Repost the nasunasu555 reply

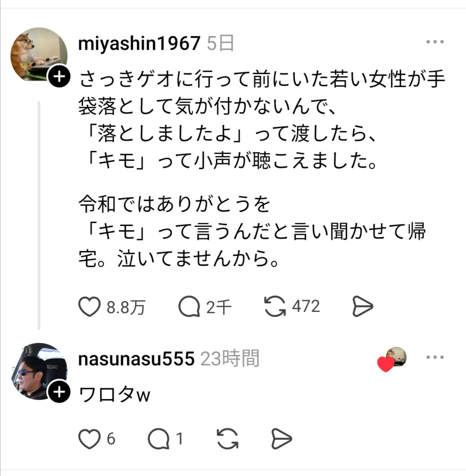[x=228, y=439]
